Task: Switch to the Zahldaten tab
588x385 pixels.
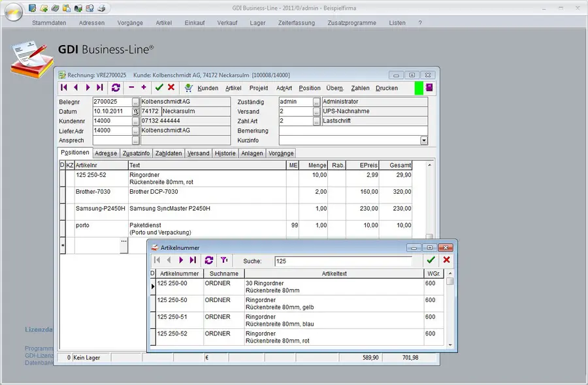Action: pos(169,153)
